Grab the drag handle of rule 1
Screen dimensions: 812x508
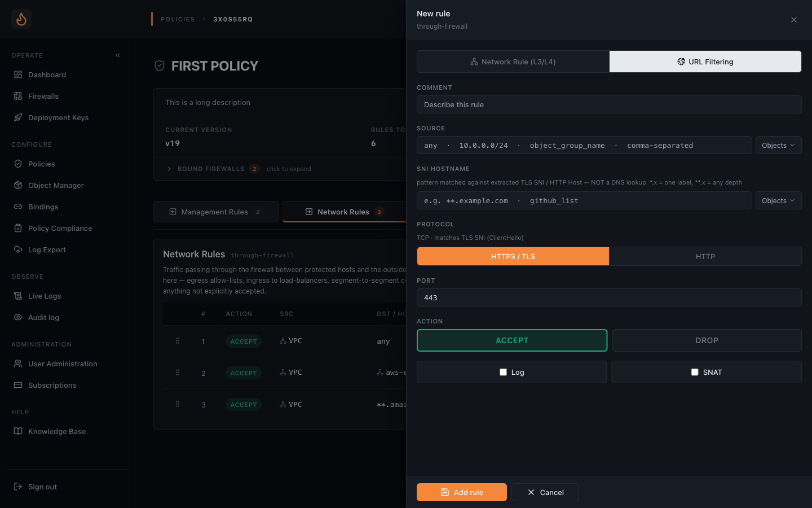178,341
